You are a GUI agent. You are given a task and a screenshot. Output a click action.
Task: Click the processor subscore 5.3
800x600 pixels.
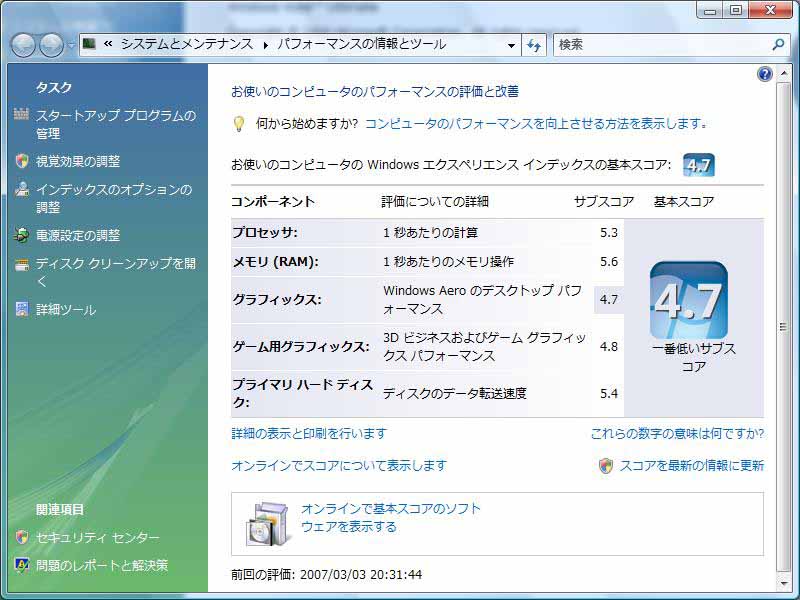(609, 233)
